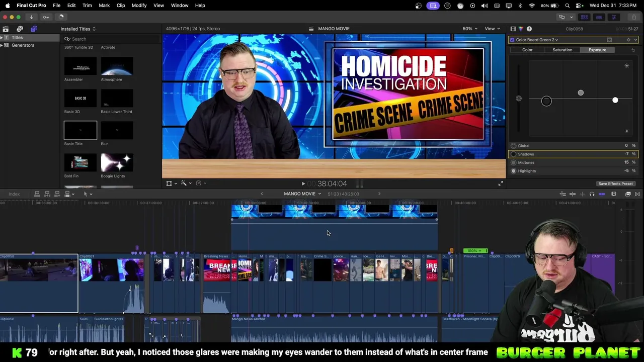Open the Color Board Green 2 dropdown
644x362 pixels.
point(537,40)
